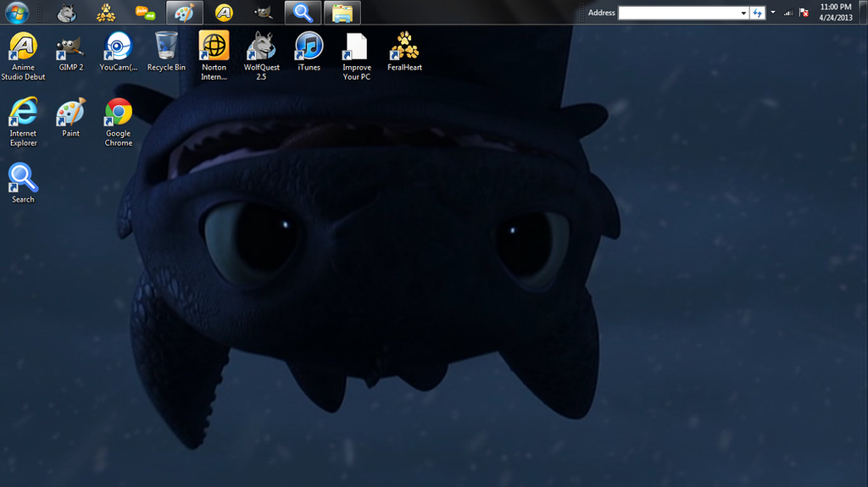Viewport: 868px width, 487px height.
Task: Launch WolfQuest from the taskbar wolf icon
Action: coord(66,12)
